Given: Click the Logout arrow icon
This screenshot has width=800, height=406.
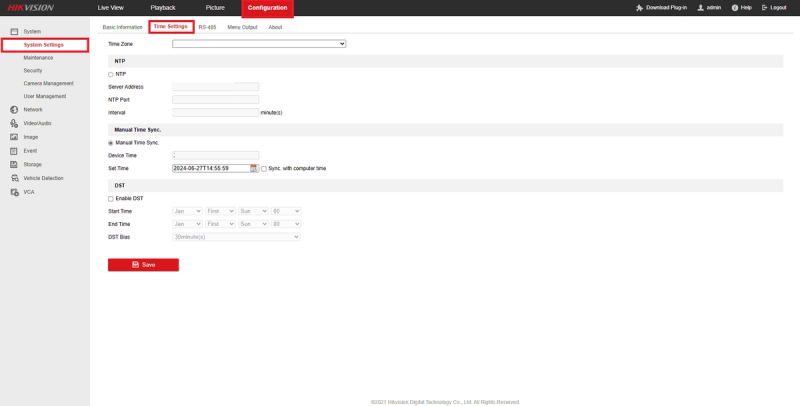Looking at the screenshot, I should pyautogui.click(x=764, y=8).
